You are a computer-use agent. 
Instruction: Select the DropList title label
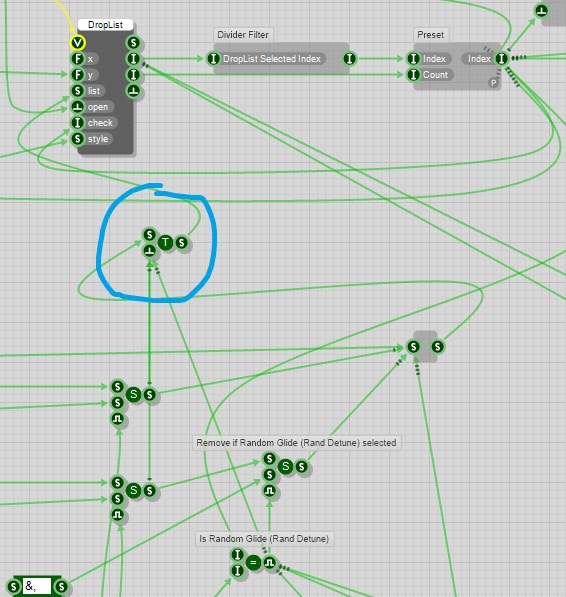[x=105, y=25]
